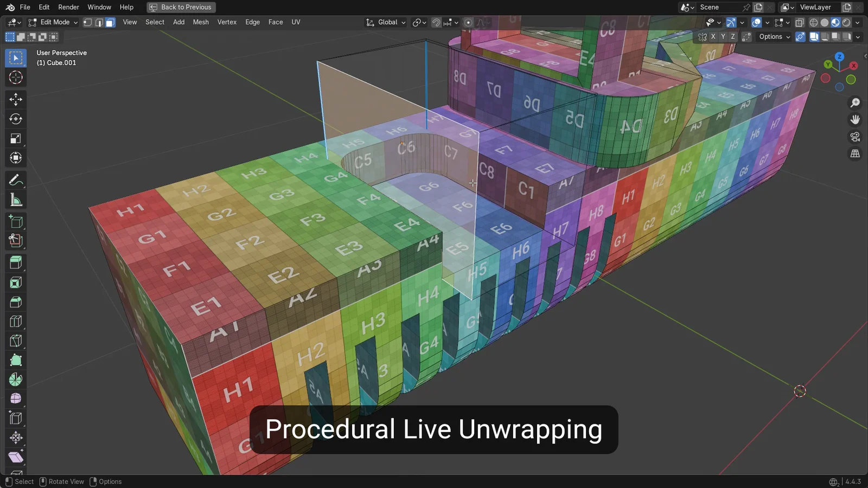Viewport: 868px width, 488px height.
Task: Click the green Y axis on the navigation gizmo
Action: [827, 64]
